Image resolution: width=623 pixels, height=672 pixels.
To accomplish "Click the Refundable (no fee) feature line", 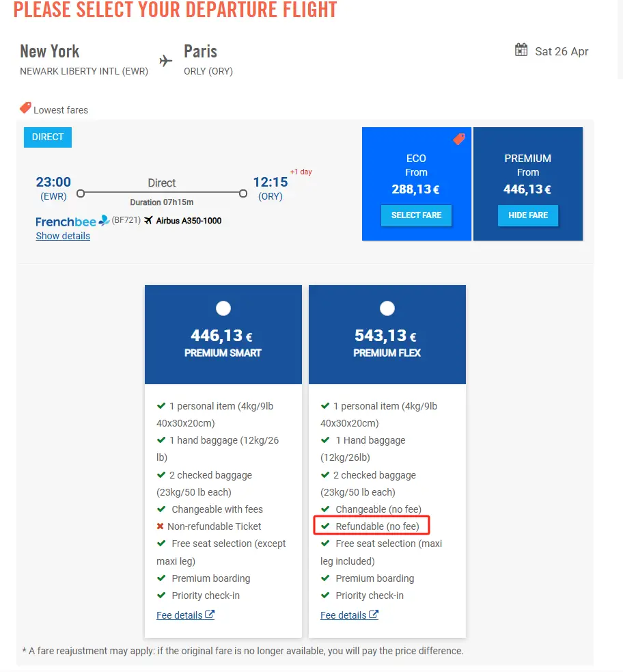I will click(x=377, y=526).
